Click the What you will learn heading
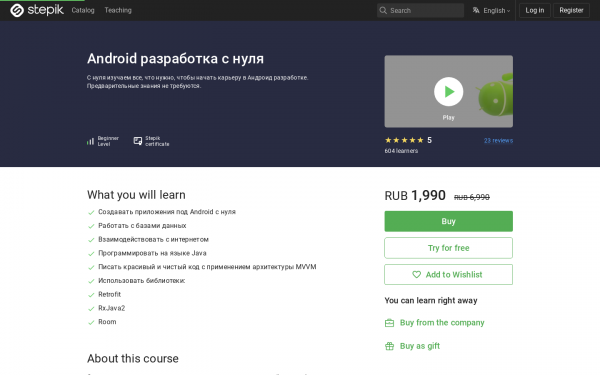The image size is (600, 375). point(136,195)
